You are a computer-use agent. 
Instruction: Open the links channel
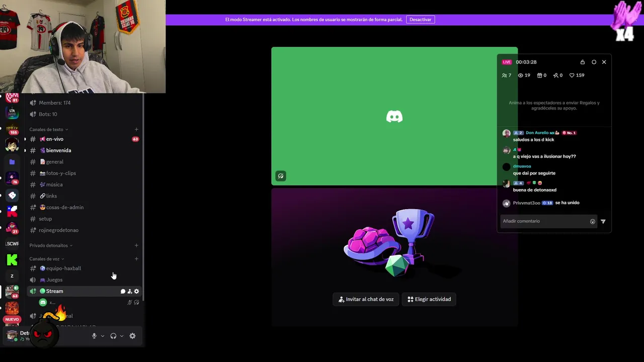coord(84,196)
